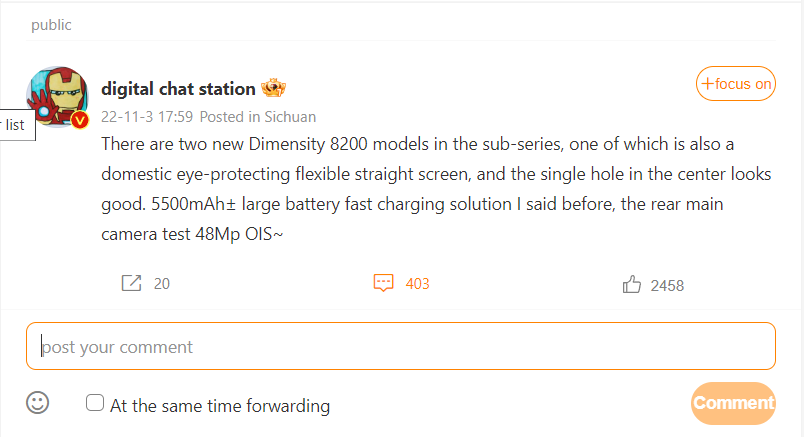Click the Iron Man avatar picture
The height and width of the screenshot is (437, 804).
pyautogui.click(x=57, y=97)
